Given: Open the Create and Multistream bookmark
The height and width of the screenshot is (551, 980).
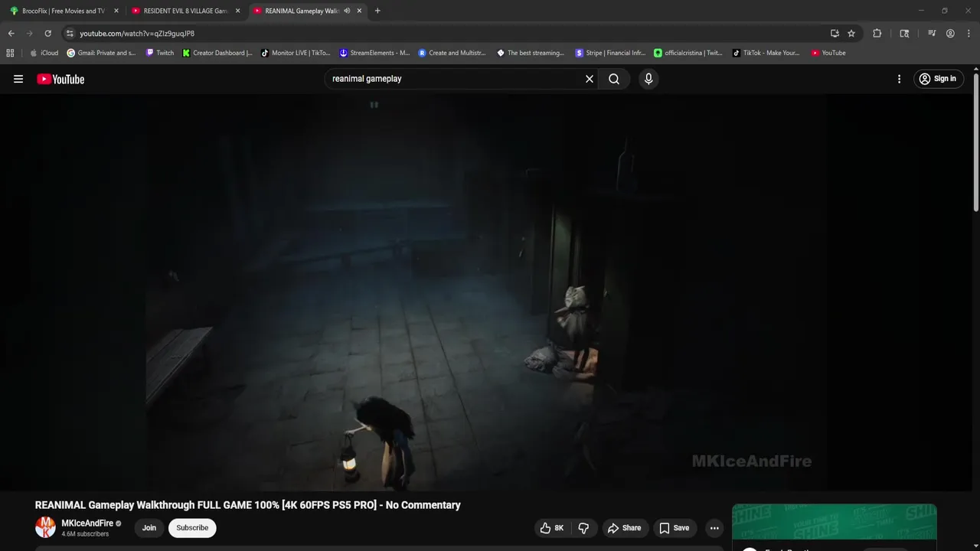Looking at the screenshot, I should (x=452, y=53).
